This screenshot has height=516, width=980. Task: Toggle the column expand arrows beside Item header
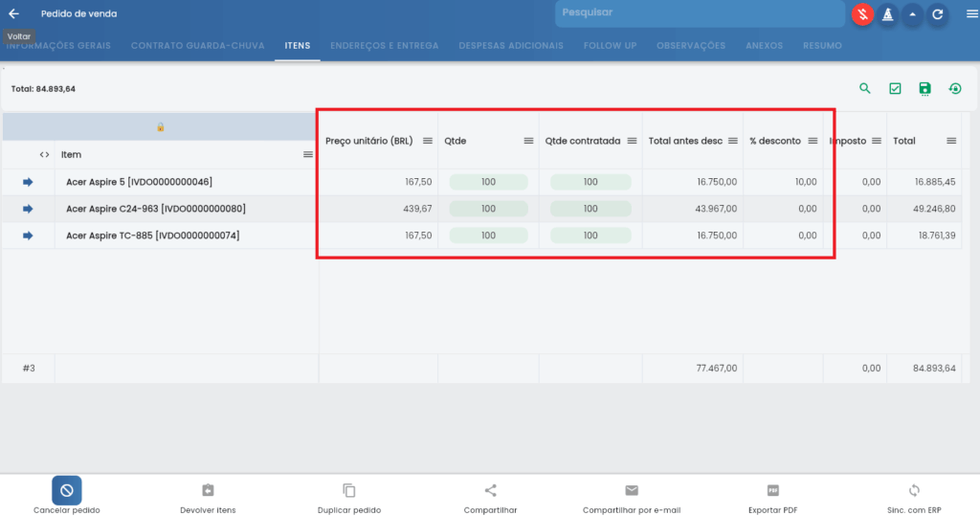pos(44,154)
